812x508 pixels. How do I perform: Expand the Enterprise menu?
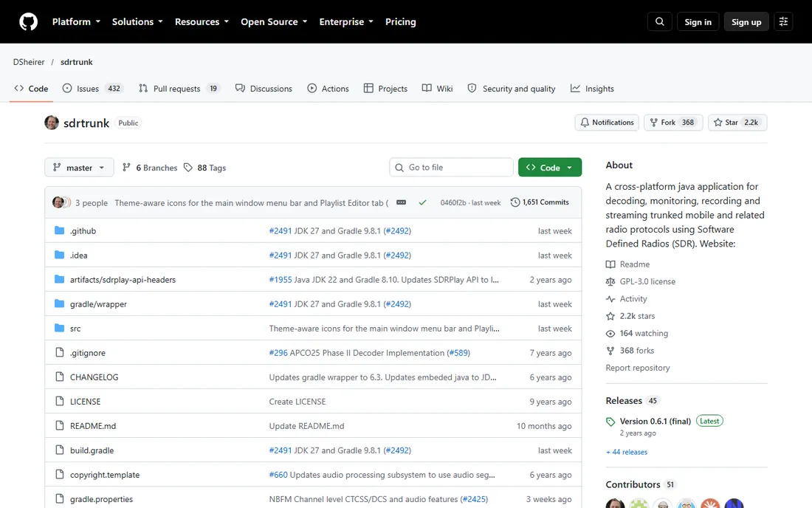(x=346, y=21)
